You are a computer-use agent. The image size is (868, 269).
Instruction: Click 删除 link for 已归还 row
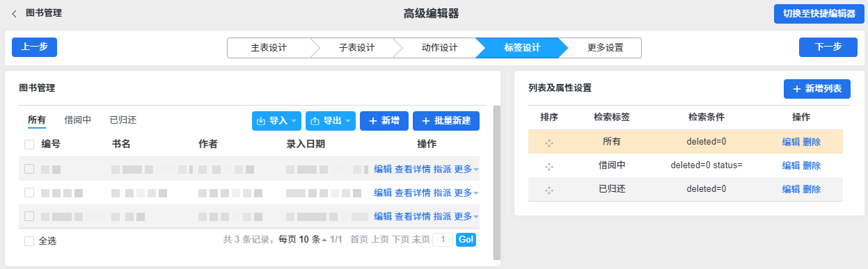point(812,189)
